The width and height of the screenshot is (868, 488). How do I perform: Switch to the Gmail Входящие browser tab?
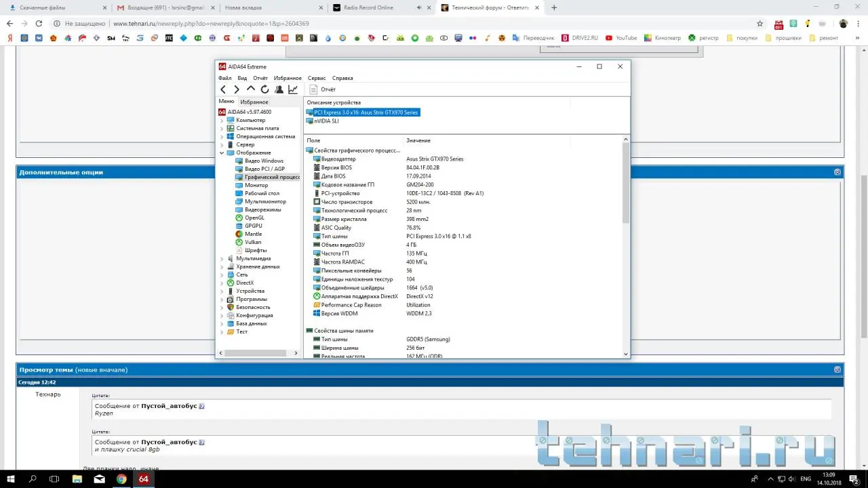coord(165,8)
